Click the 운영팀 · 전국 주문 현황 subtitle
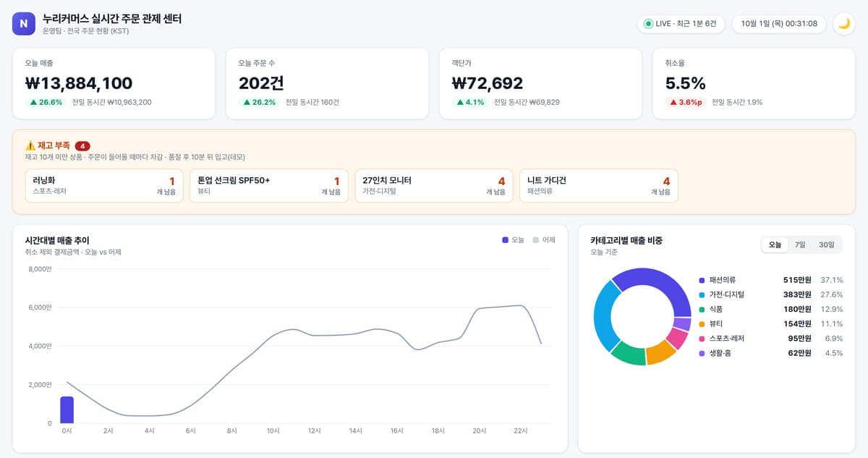This screenshot has height=458, width=868. click(x=86, y=31)
